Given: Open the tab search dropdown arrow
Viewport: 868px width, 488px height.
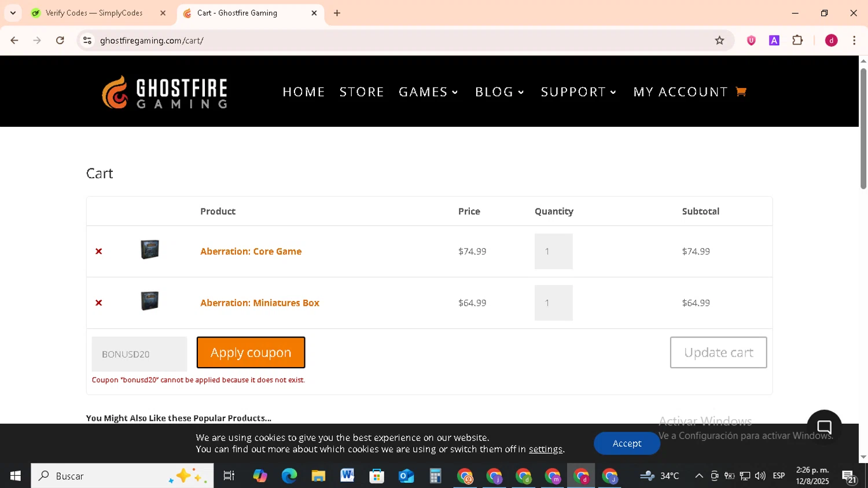Looking at the screenshot, I should (13, 13).
